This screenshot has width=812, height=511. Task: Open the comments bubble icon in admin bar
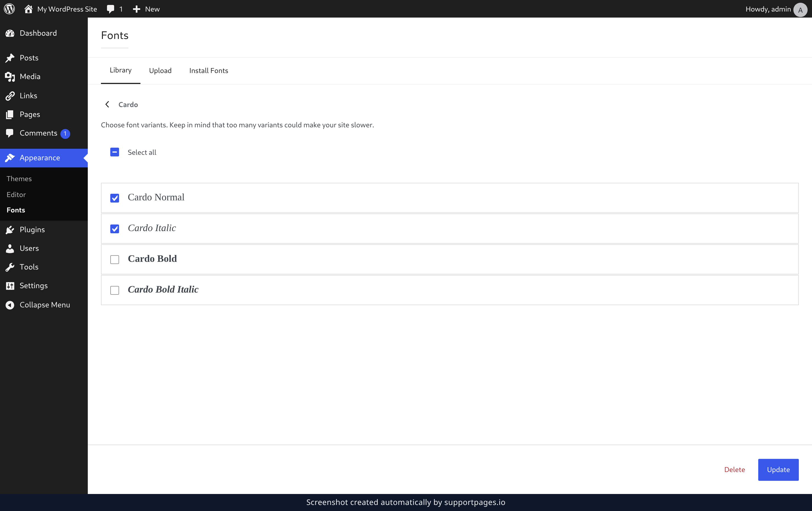110,9
